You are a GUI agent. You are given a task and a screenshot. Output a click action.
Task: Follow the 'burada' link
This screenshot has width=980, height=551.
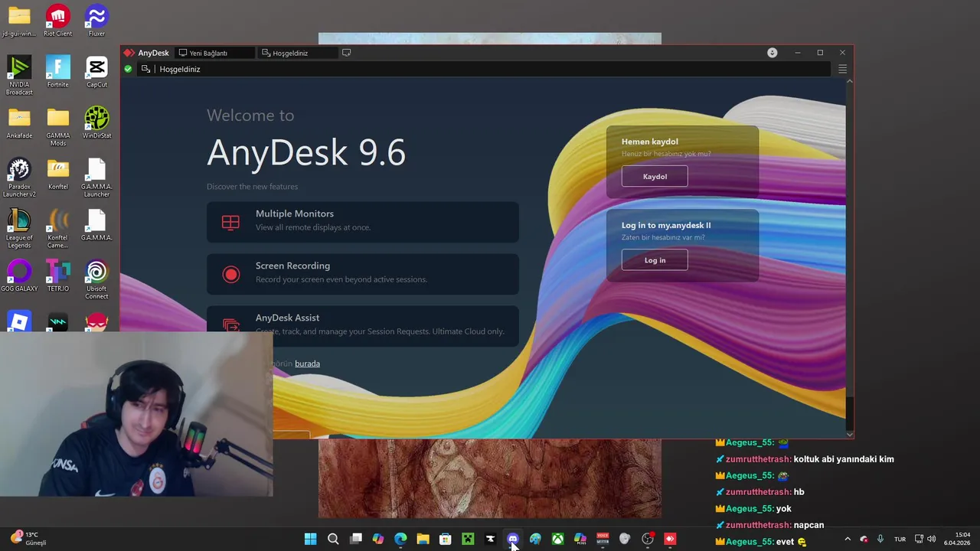pos(307,364)
